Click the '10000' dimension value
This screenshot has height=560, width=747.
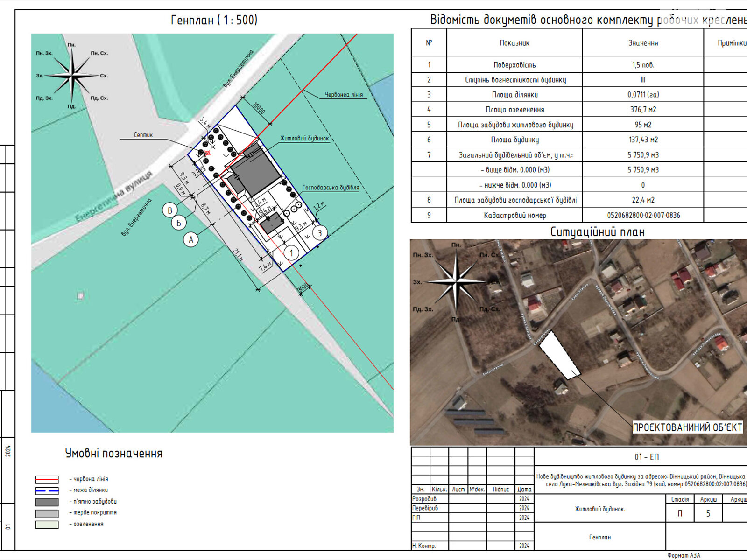tap(259, 108)
